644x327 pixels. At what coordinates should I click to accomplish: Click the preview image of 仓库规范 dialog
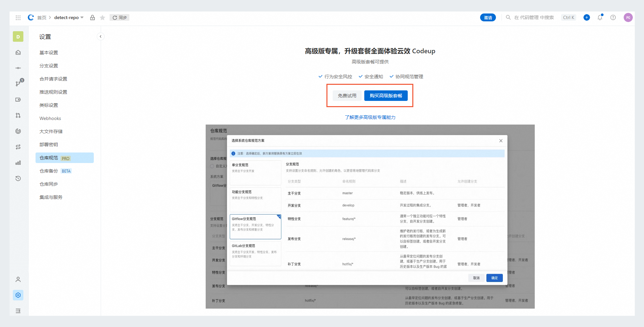pyautogui.click(x=370, y=217)
